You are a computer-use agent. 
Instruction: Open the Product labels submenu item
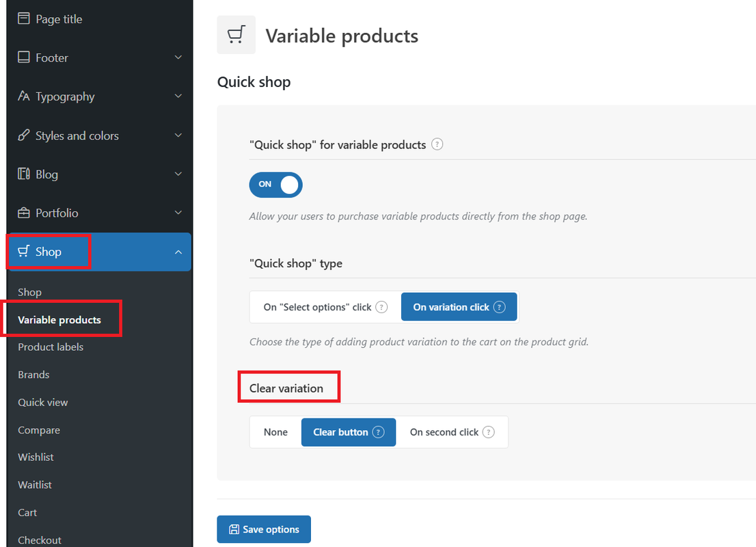(x=51, y=347)
